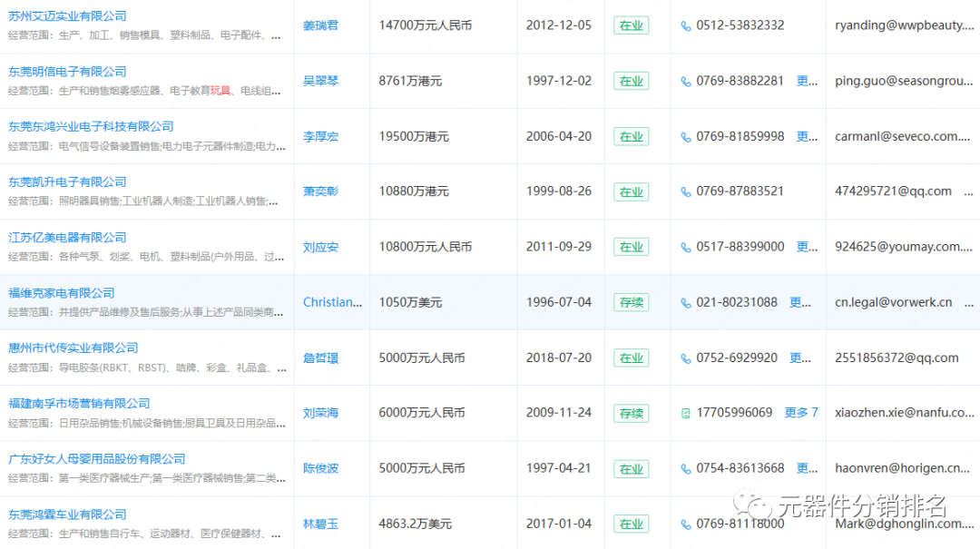Open legal representative 李厚宏

pos(320,136)
